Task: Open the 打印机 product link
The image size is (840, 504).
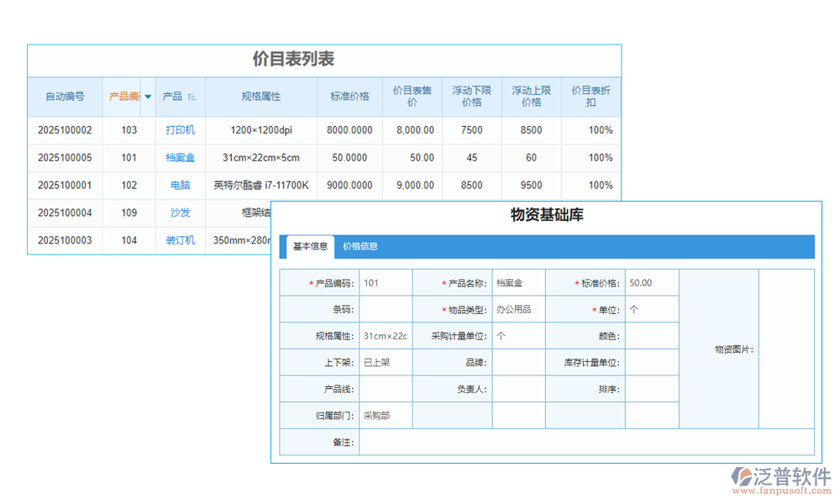Action: click(181, 130)
